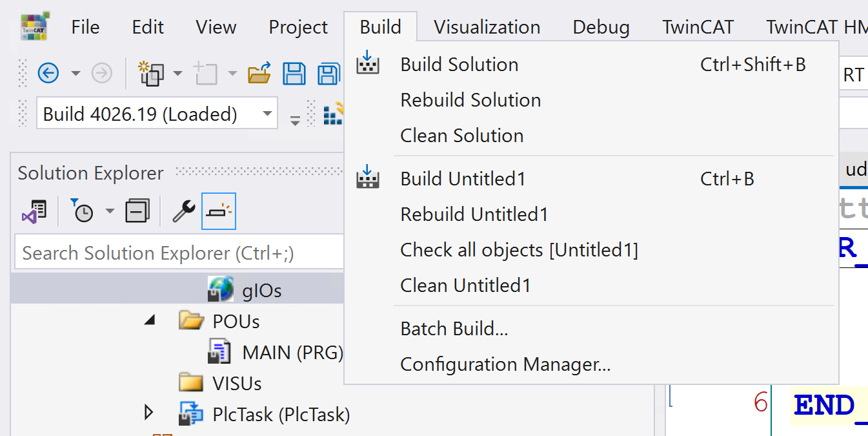
Task: Open the Visualization menu
Action: click(487, 27)
